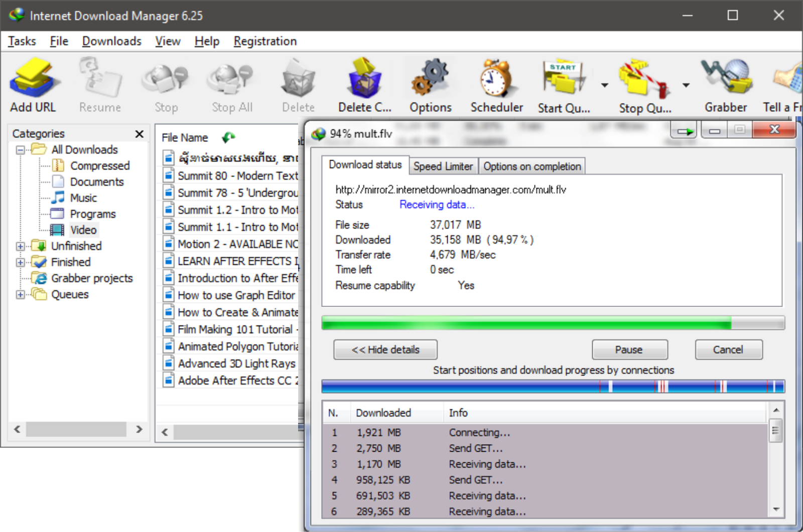Switch to the Download status tab
Viewport: 803px width, 532px height.
[365, 165]
